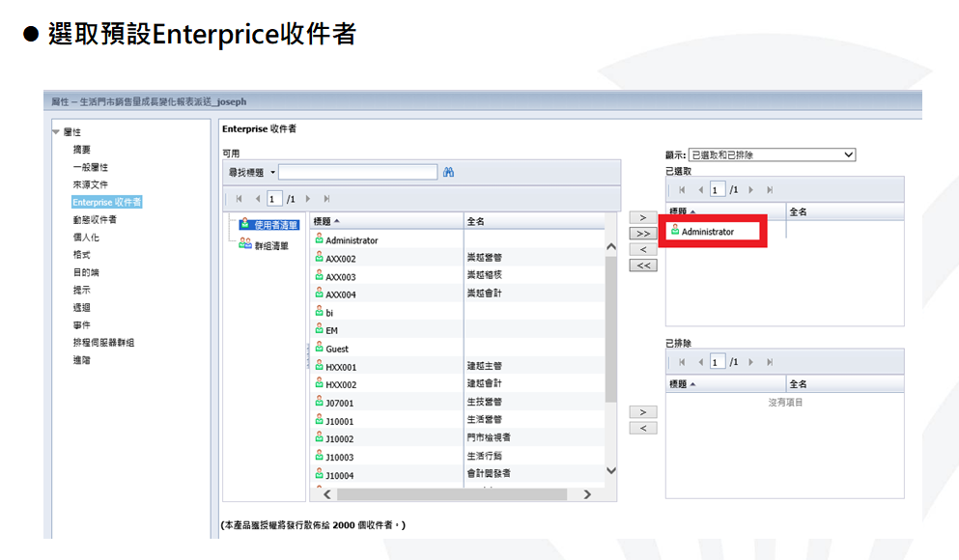Image resolution: width=959 pixels, height=560 pixels.
Task: Open the 尋找標題 search field dropdown arrow
Action: [272, 173]
